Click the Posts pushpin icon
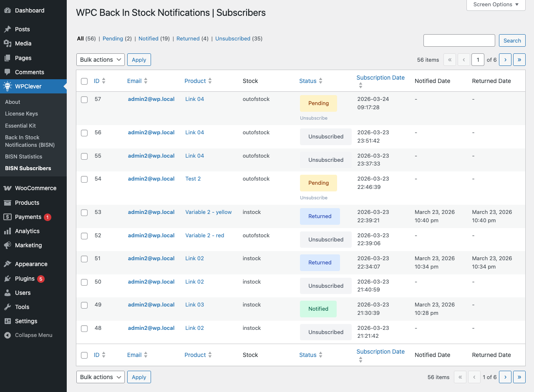Viewport: 534px width, 392px height. click(8, 29)
